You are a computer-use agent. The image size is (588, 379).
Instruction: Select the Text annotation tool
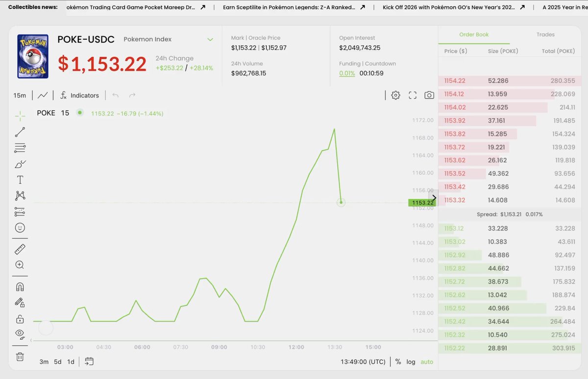(x=20, y=180)
